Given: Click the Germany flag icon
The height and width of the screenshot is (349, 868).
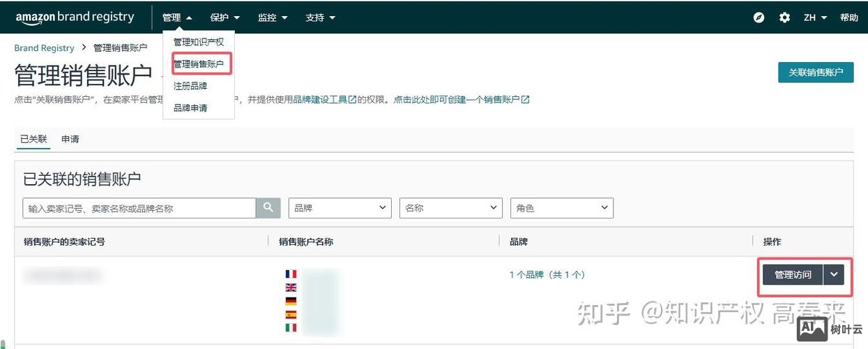Looking at the screenshot, I should [x=291, y=301].
